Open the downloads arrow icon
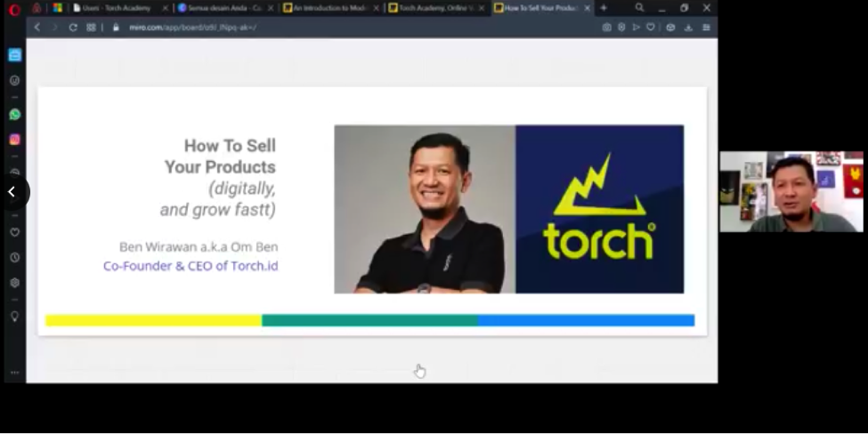The image size is (868, 434). click(x=688, y=27)
